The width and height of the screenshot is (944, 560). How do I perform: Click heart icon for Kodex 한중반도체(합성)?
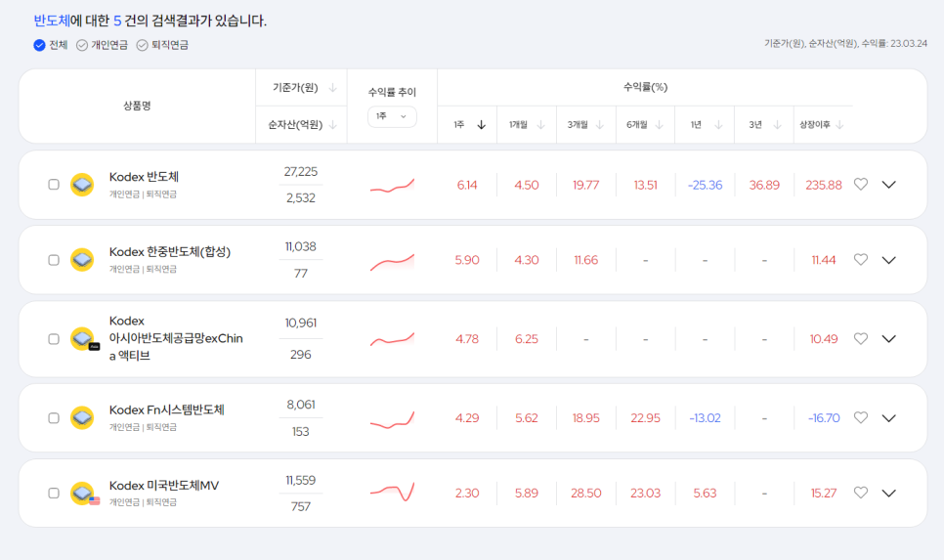pyautogui.click(x=860, y=260)
